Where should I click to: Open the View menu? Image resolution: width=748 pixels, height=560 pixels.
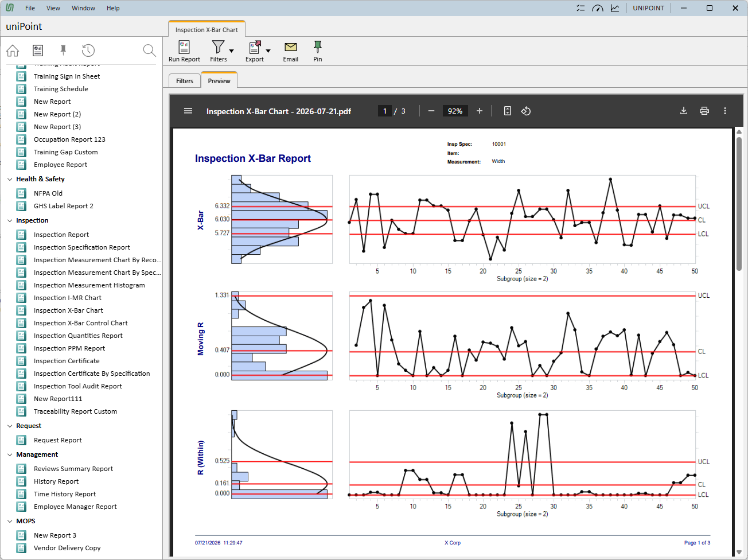(53, 8)
